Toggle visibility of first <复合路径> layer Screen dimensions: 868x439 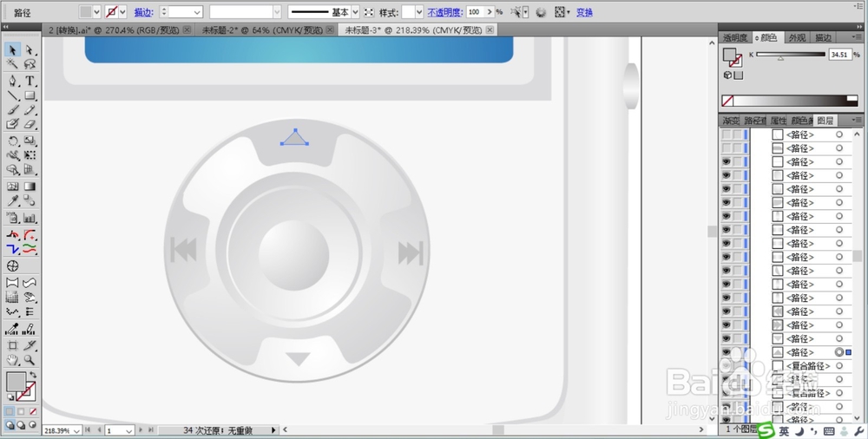pos(726,366)
